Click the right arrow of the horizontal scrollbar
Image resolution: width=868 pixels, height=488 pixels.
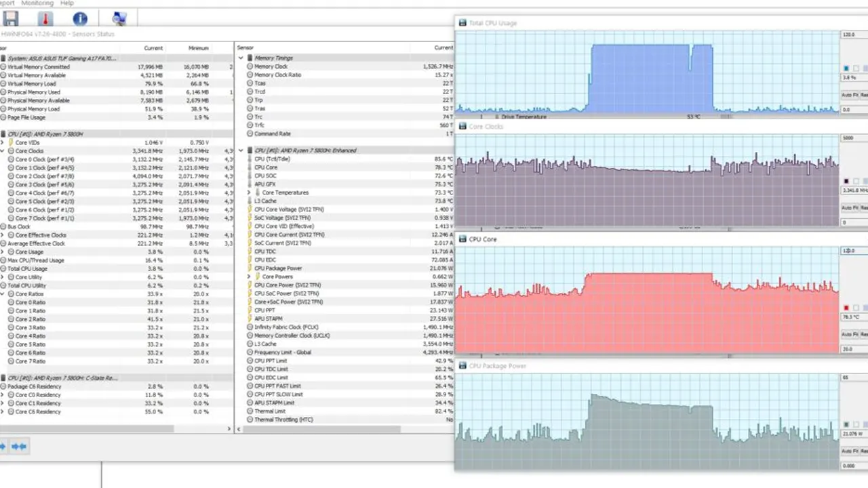coord(229,428)
